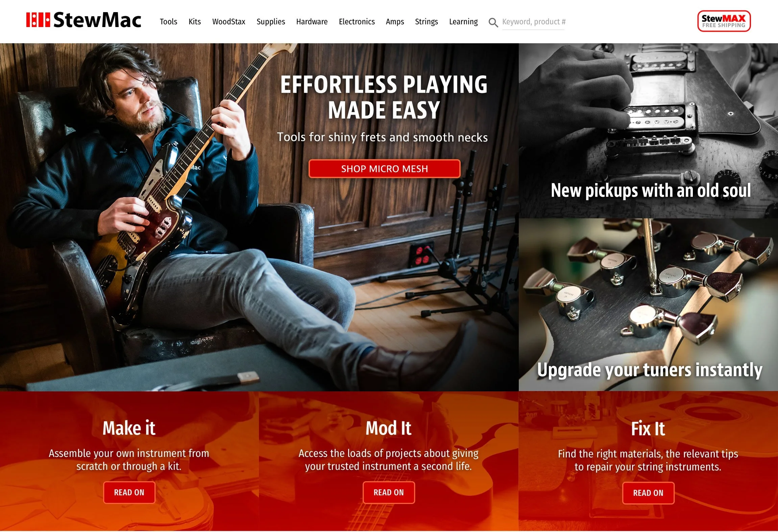Screen dimensions: 778x532
Task: Click the StewMac logo
Action: pos(83,20)
